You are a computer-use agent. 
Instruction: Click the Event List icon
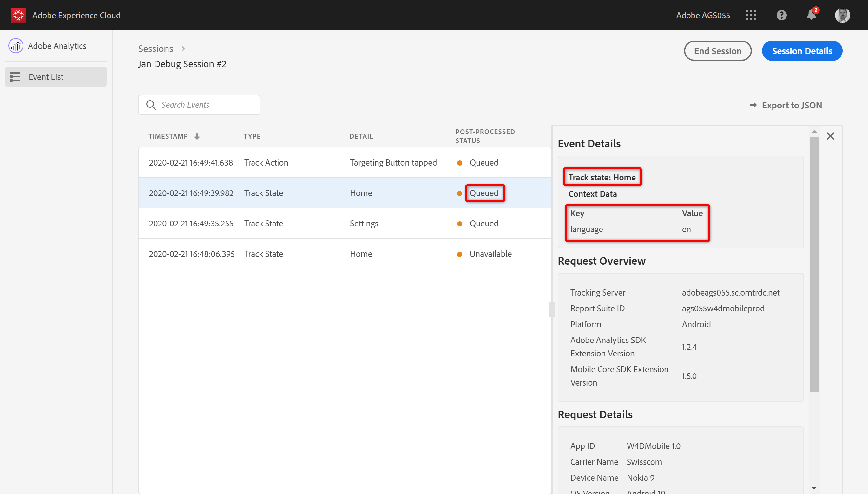[15, 77]
